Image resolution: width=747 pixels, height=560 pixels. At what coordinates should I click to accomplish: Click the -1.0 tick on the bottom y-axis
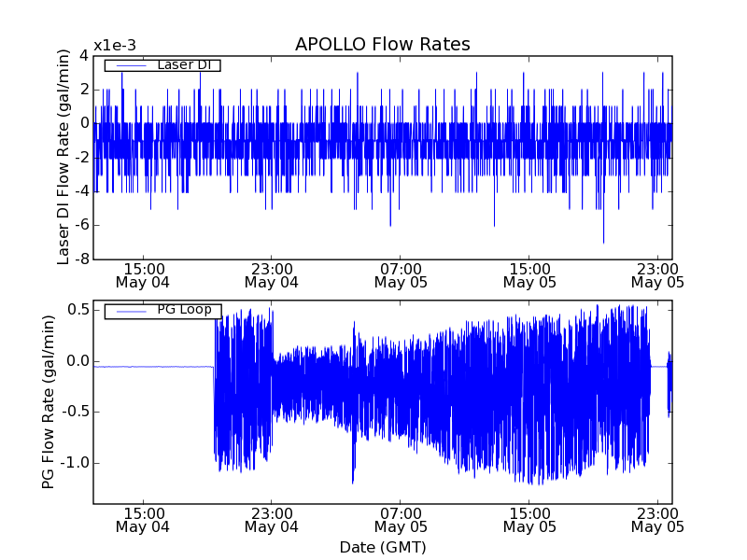click(x=73, y=463)
